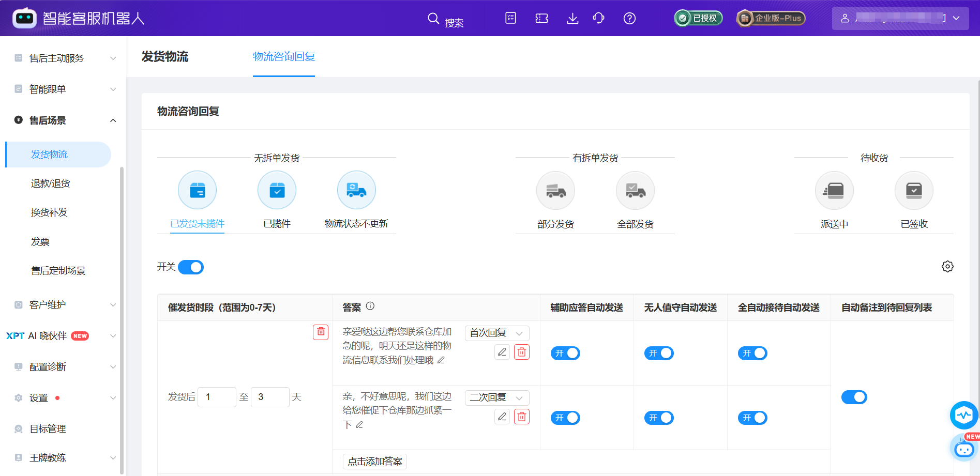The image size is (980, 476).
Task: Select the 已揽件 scenario icon
Action: pyautogui.click(x=277, y=190)
